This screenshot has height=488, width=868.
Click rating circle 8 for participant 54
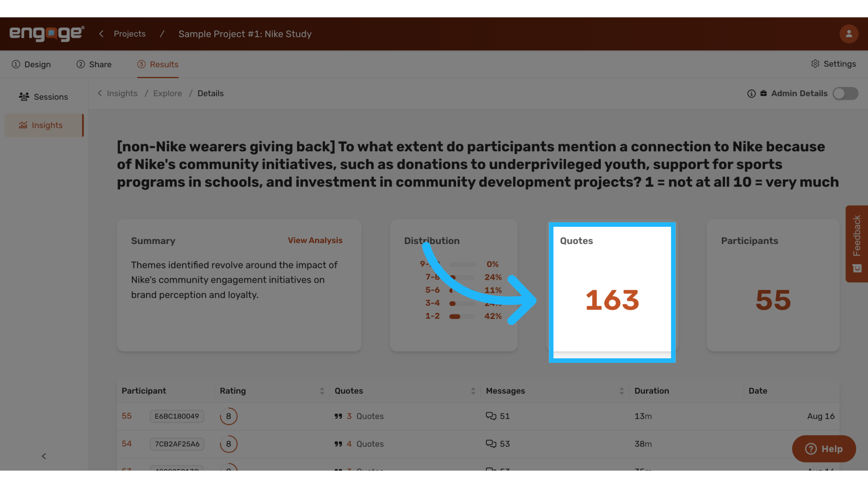click(228, 444)
